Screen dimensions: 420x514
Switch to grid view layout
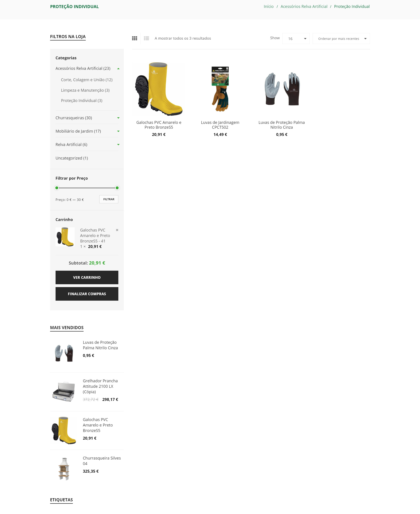(x=135, y=38)
